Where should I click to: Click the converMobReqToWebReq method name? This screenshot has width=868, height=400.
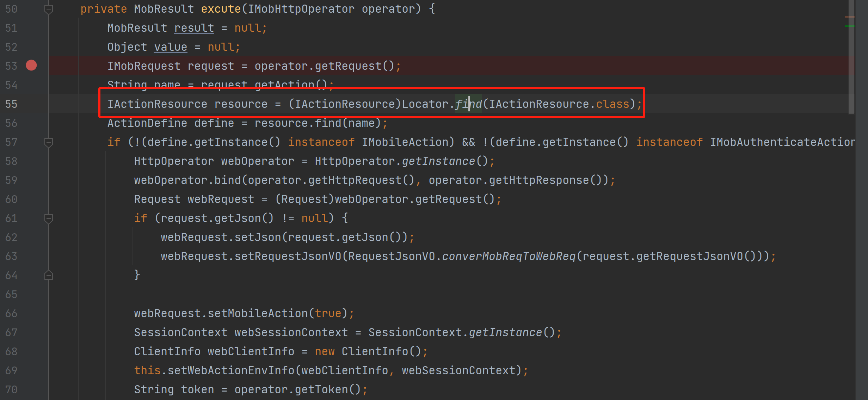coord(509,257)
